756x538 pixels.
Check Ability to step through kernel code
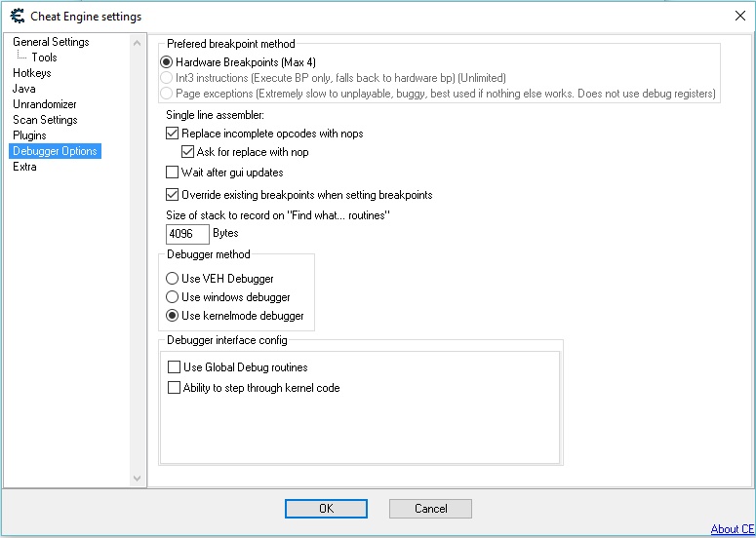[x=175, y=388]
